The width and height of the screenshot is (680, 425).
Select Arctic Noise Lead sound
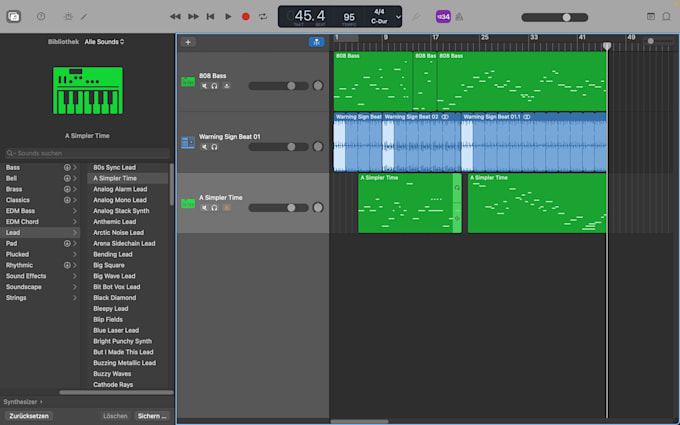click(118, 233)
